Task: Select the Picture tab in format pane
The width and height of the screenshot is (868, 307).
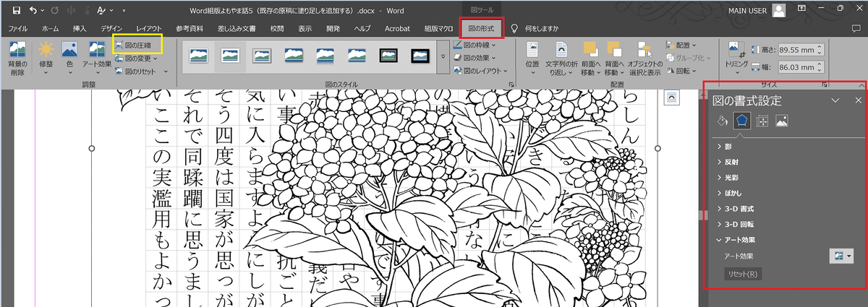Action: (782, 121)
